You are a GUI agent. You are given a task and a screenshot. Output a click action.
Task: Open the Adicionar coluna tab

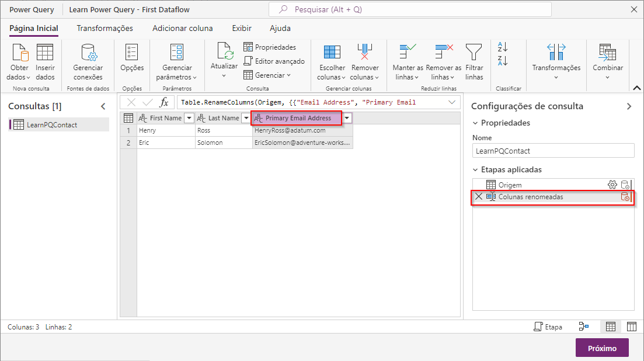click(x=182, y=29)
